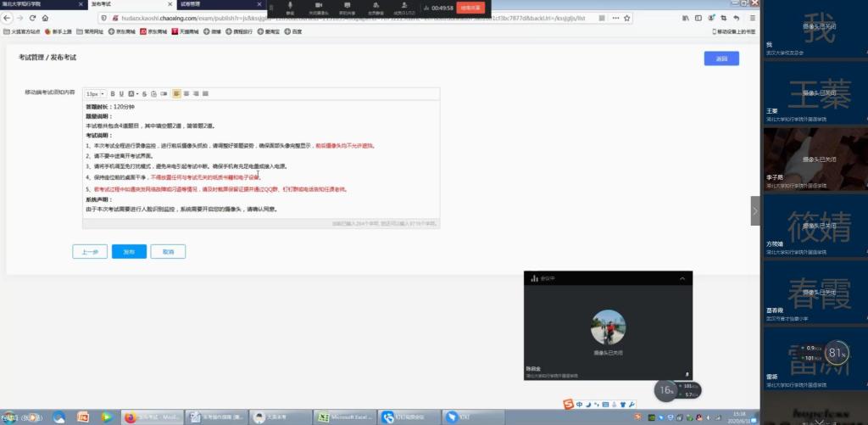Image resolution: width=868 pixels, height=425 pixels.
Task: Apply strikethrough formatting in editor
Action: point(143,93)
